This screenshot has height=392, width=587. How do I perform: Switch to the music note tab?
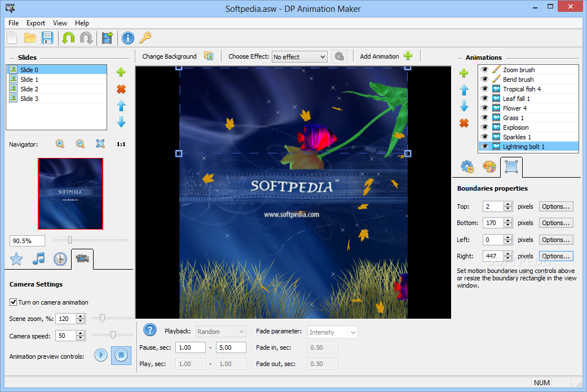coord(38,258)
